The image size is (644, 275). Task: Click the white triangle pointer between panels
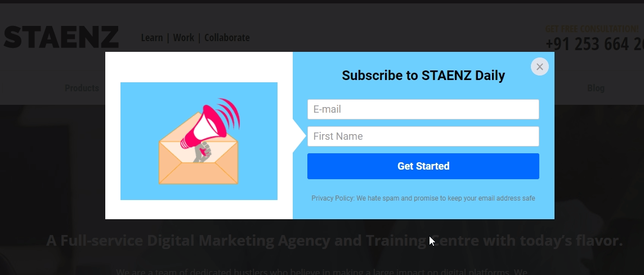pyautogui.click(x=299, y=136)
